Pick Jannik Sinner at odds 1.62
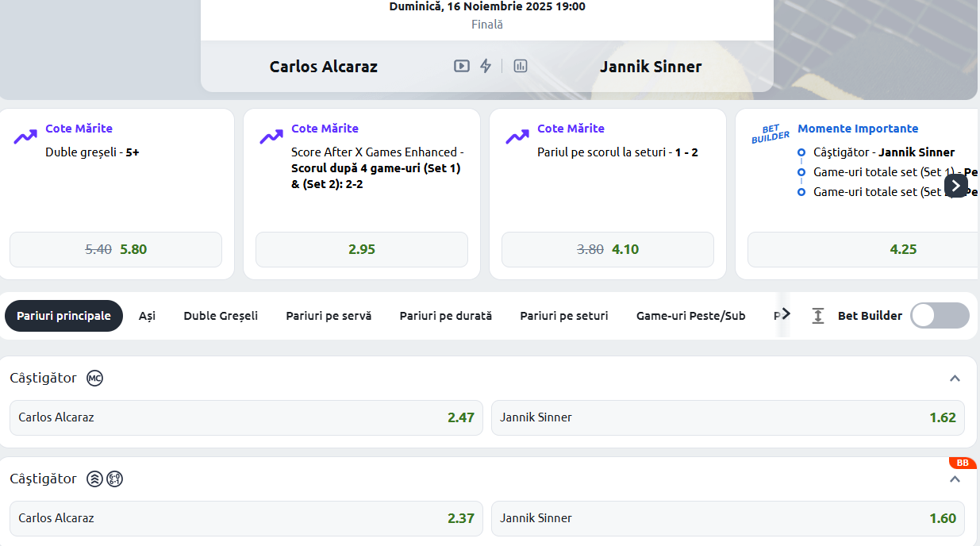The image size is (980, 546). pos(728,417)
